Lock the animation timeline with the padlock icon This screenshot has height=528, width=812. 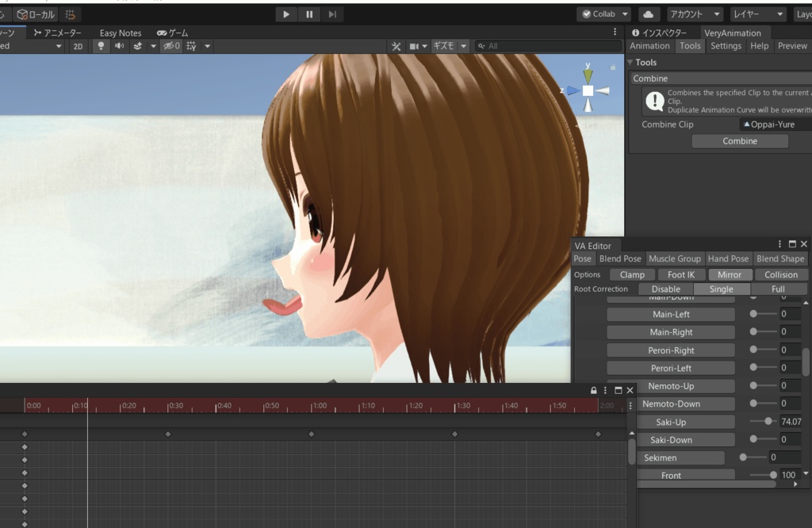point(593,389)
